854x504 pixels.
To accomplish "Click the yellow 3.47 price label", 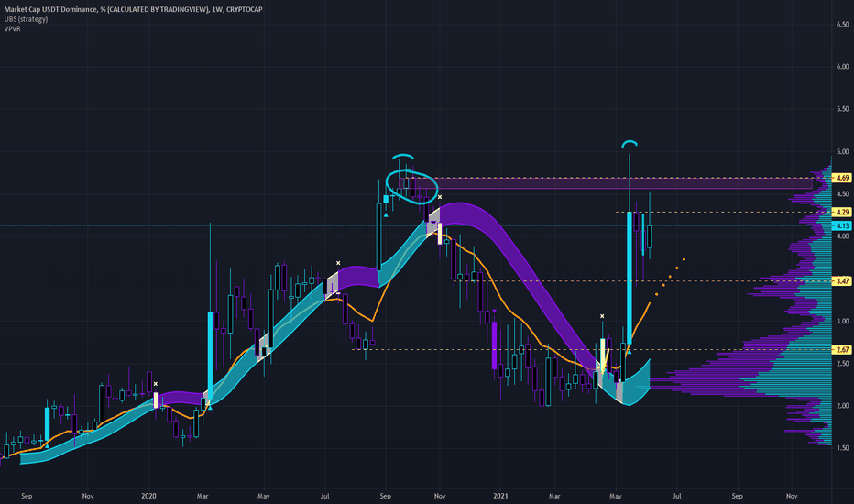I will pos(842,281).
